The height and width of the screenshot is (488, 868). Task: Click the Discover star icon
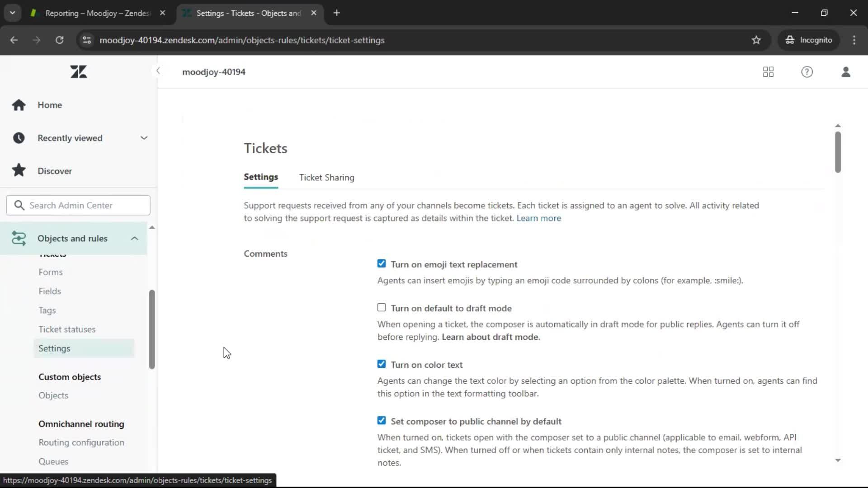(19, 170)
